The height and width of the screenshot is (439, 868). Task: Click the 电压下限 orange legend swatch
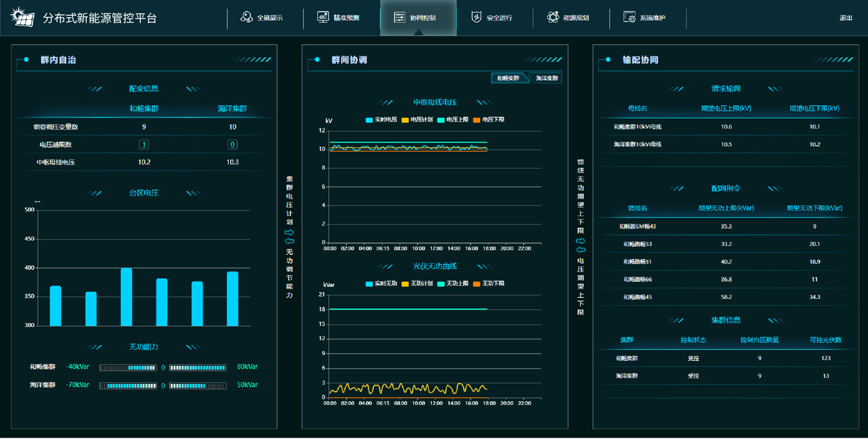(477, 120)
